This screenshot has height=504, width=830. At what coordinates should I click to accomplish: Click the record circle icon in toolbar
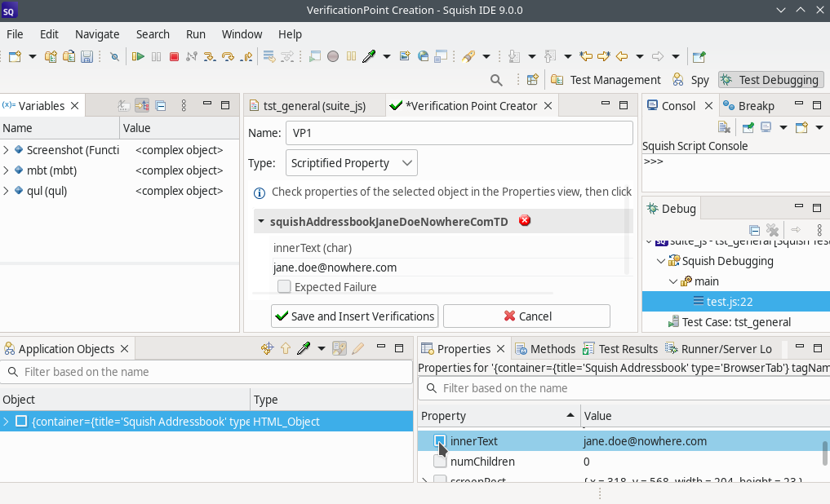click(333, 56)
